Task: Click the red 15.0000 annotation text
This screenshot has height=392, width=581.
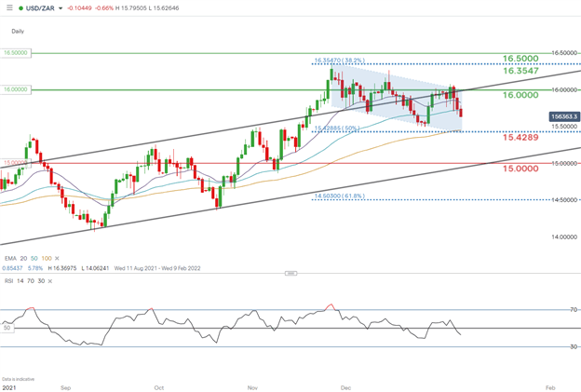Action: pyautogui.click(x=520, y=169)
